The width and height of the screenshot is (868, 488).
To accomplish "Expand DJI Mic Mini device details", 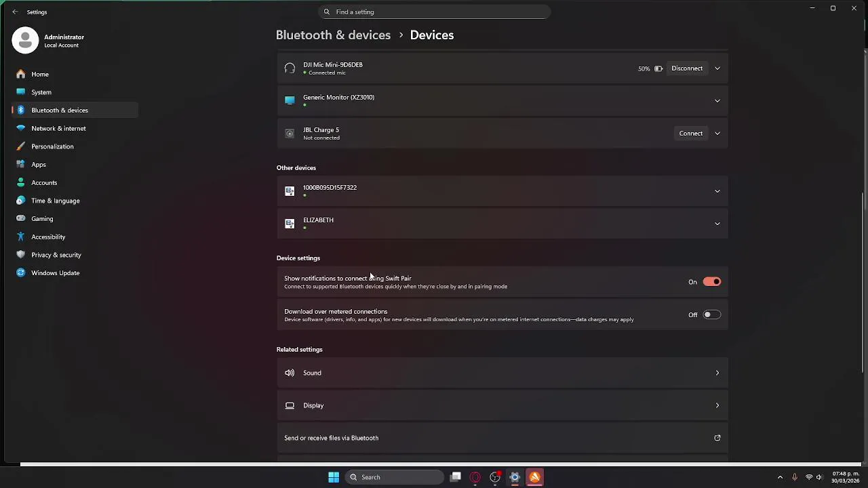I will tap(717, 68).
